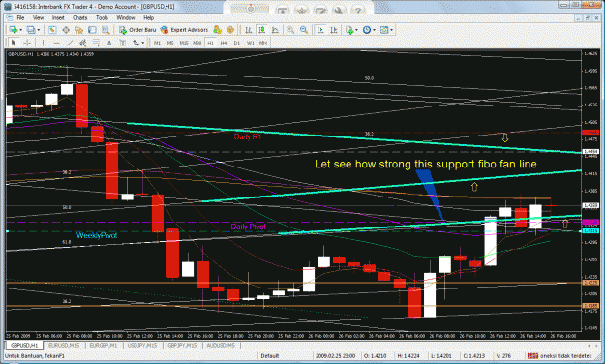Select the Vertical Line drawing tool
This screenshot has height=364, width=605.
43,43
